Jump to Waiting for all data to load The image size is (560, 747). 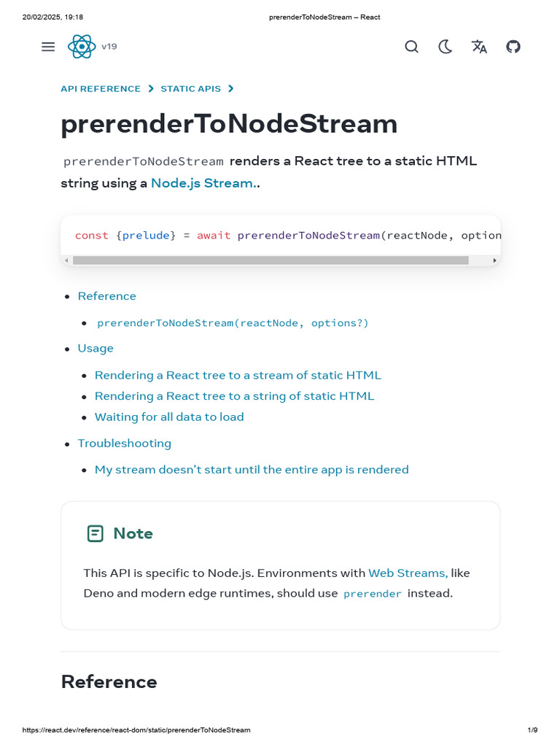click(x=169, y=417)
